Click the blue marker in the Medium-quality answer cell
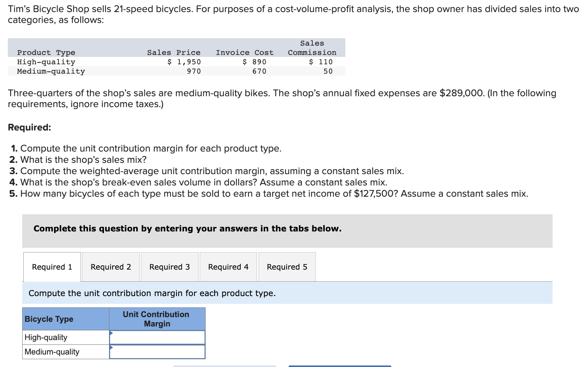The height and width of the screenshot is (367, 588). (x=112, y=348)
